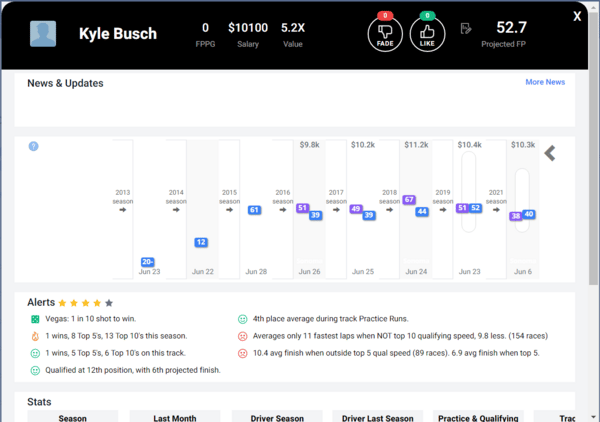Click the blue 52 marker
This screenshot has height=422, width=600.
click(475, 208)
